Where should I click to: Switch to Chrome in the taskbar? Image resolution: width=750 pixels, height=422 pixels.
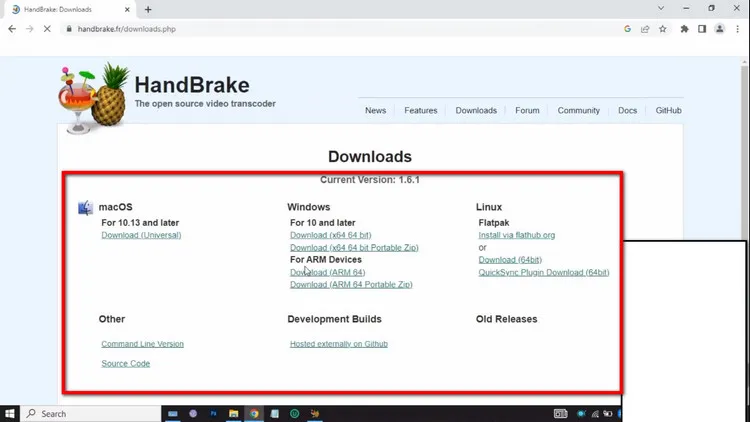(254, 413)
